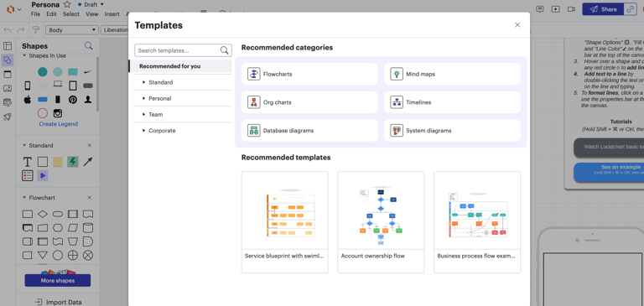Click the Shapes panel search icon
Viewport: 644px width, 306px height.
click(88, 45)
